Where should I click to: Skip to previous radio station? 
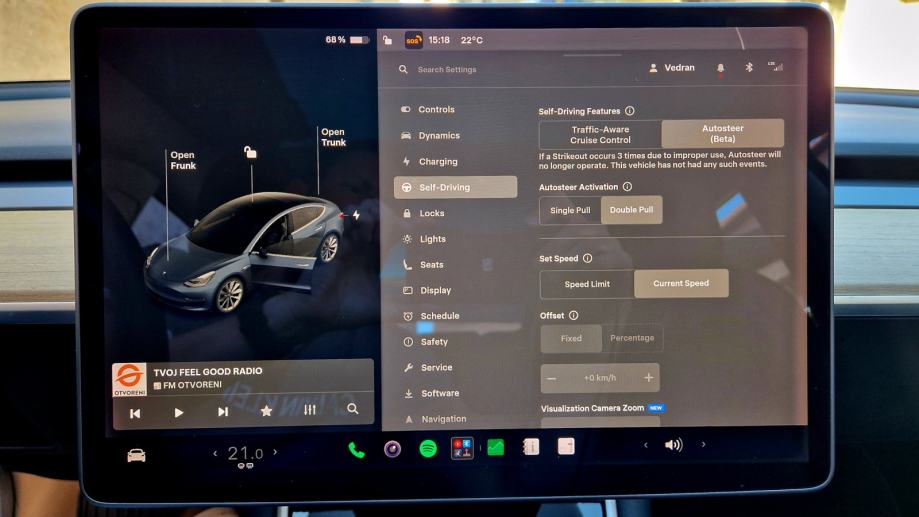135,413
